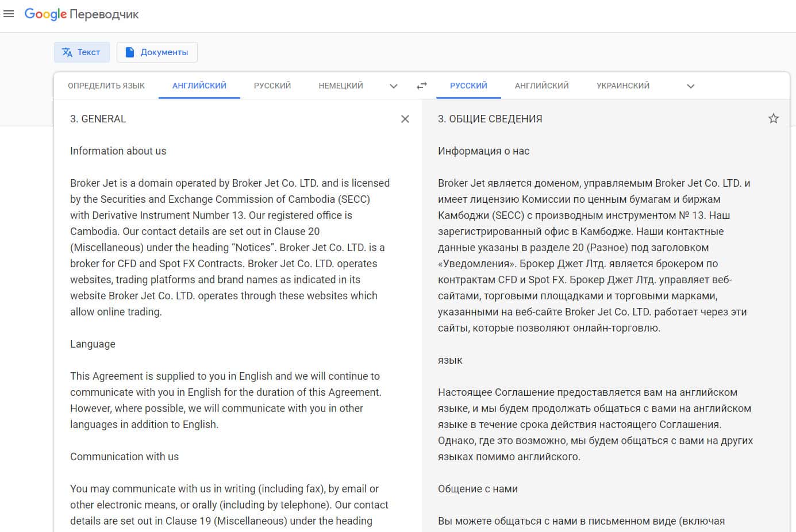Expand more source languages list
The height and width of the screenshot is (532, 796).
[x=394, y=86]
